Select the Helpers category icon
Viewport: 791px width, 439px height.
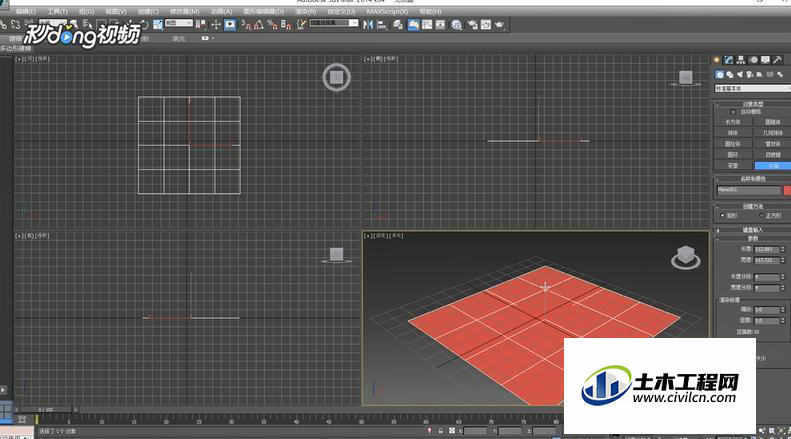[x=760, y=75]
